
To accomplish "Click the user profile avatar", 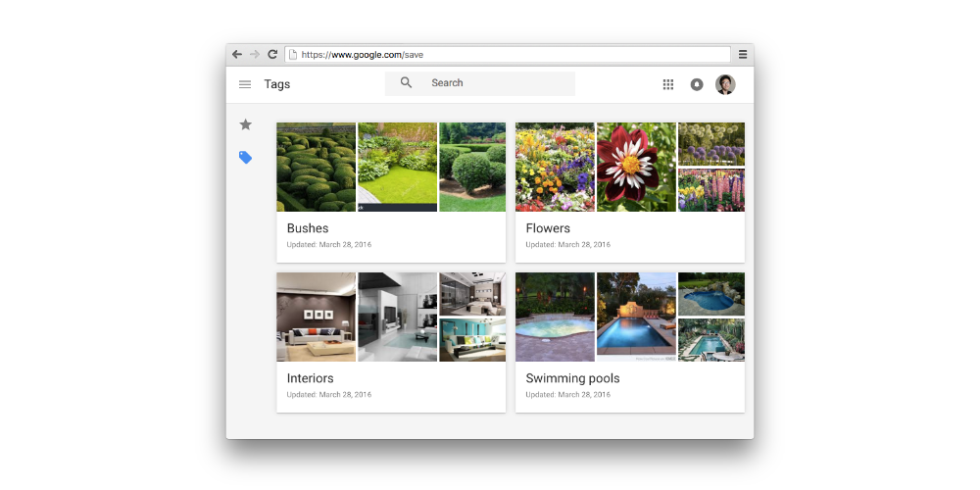I will click(x=725, y=84).
